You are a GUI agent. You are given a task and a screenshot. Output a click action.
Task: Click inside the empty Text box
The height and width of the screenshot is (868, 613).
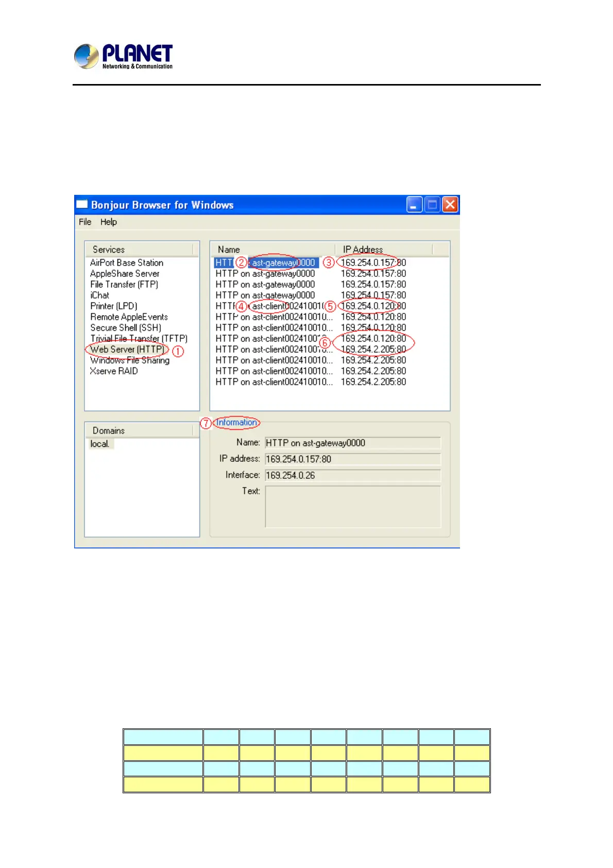pyautogui.click(x=353, y=507)
